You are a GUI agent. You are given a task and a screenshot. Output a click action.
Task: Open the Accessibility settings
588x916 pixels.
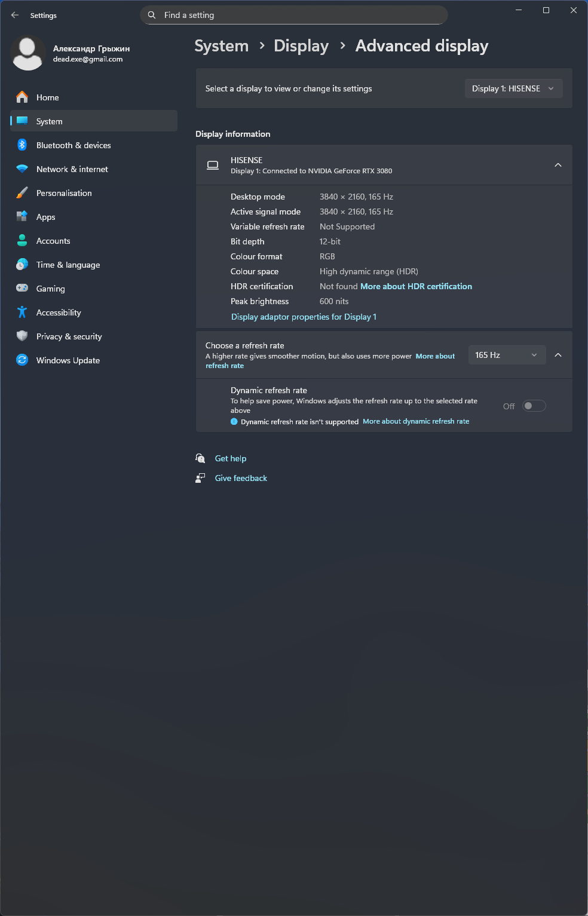59,313
